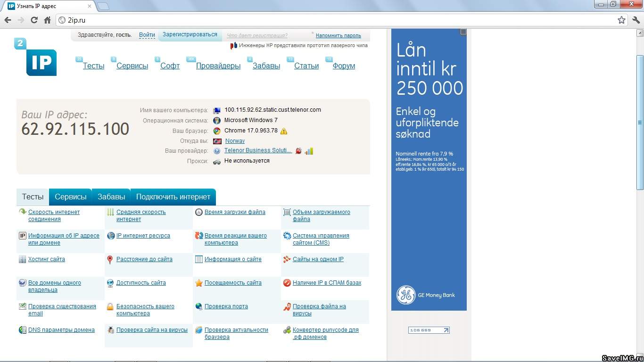Open Скорость интернет соединения link
Viewport: 644px width, 362px height.
tap(54, 216)
